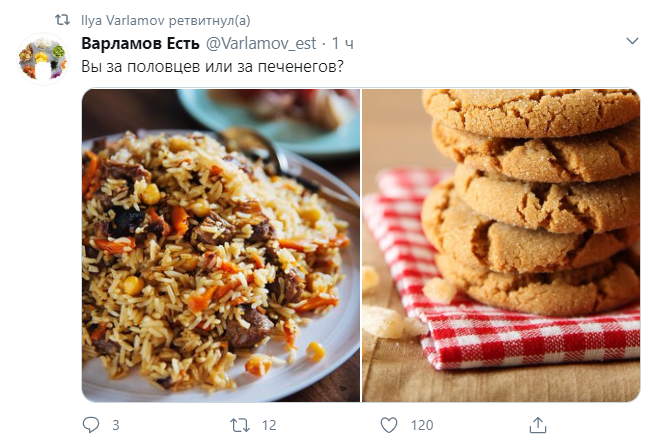656x446 pixels.
Task: Open the plov rice dish photo
Action: tap(220, 245)
